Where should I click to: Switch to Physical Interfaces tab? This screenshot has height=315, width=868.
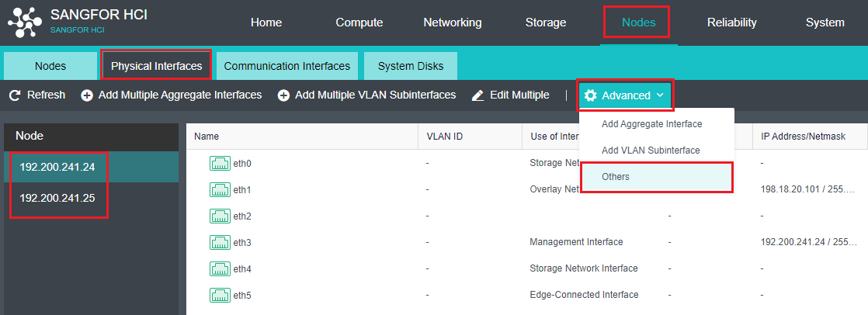(157, 66)
